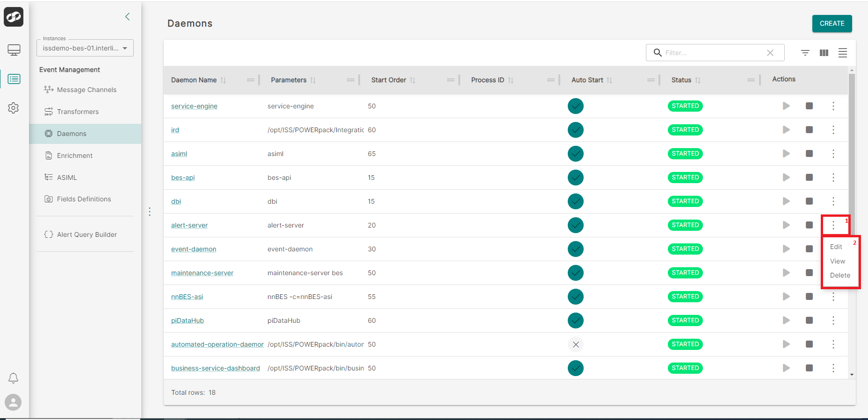868x420 pixels.
Task: Open the bes-api daemon link
Action: point(183,178)
